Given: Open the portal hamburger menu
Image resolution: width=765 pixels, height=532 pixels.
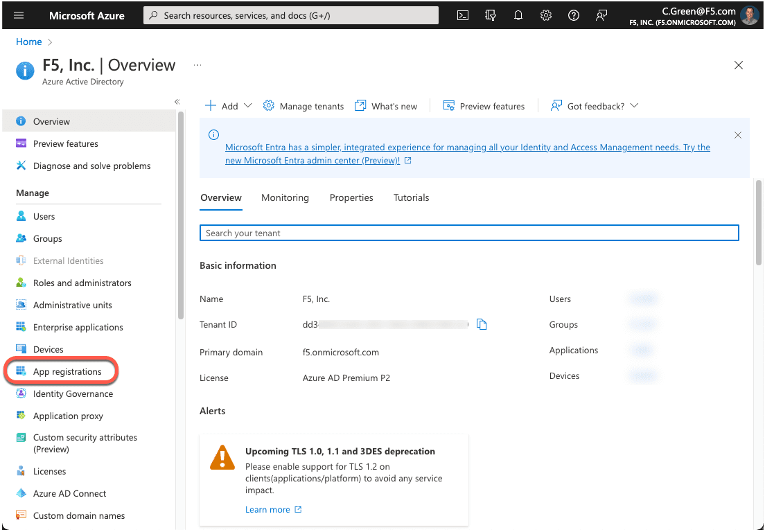Looking at the screenshot, I should point(19,15).
